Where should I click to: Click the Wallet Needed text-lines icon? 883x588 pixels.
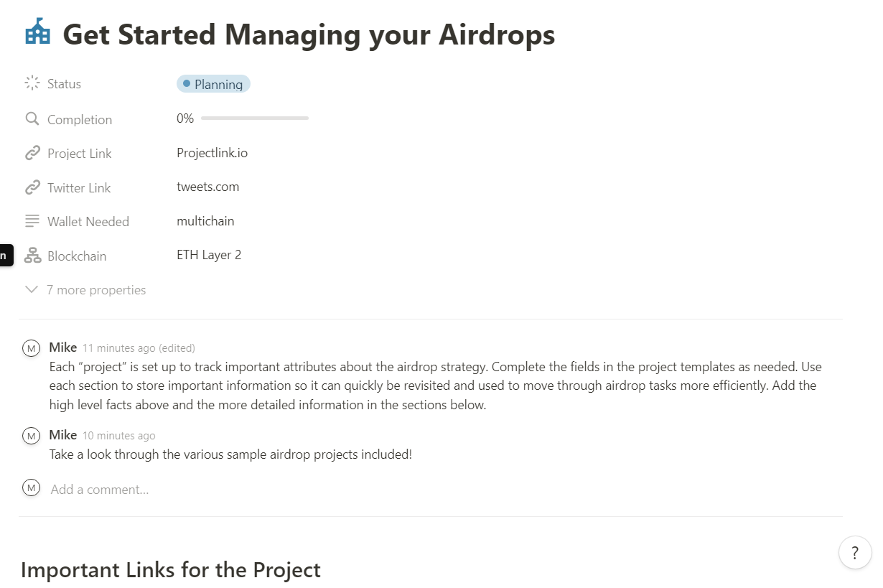tap(32, 221)
